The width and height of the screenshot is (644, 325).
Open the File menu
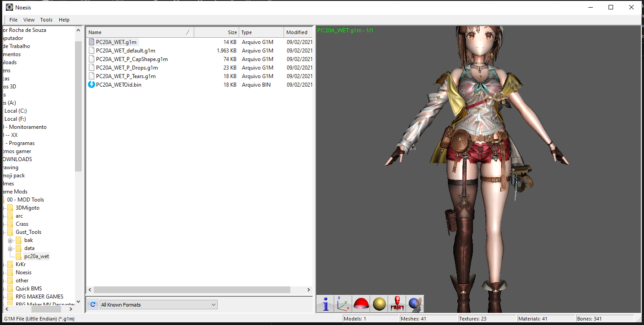pos(13,20)
